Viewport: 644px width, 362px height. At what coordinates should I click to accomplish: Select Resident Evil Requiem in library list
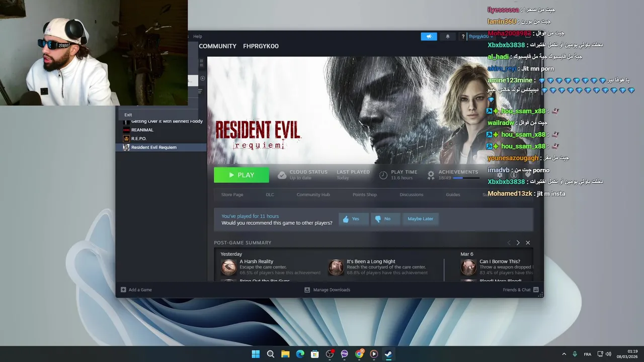pyautogui.click(x=161, y=147)
